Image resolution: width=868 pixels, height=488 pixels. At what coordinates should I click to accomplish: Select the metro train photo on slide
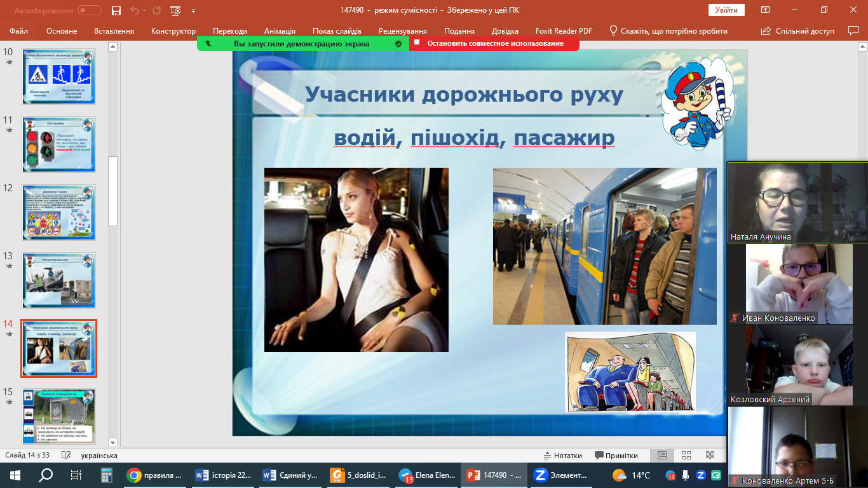click(605, 246)
